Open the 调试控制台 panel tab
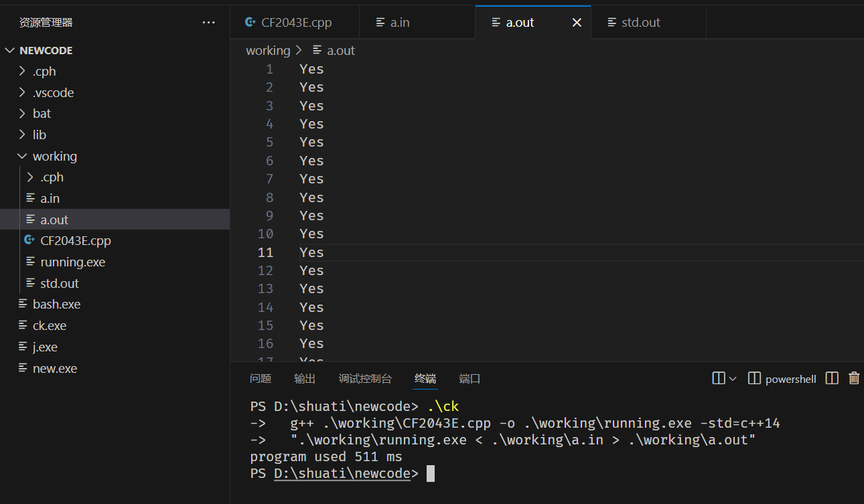 click(x=365, y=379)
